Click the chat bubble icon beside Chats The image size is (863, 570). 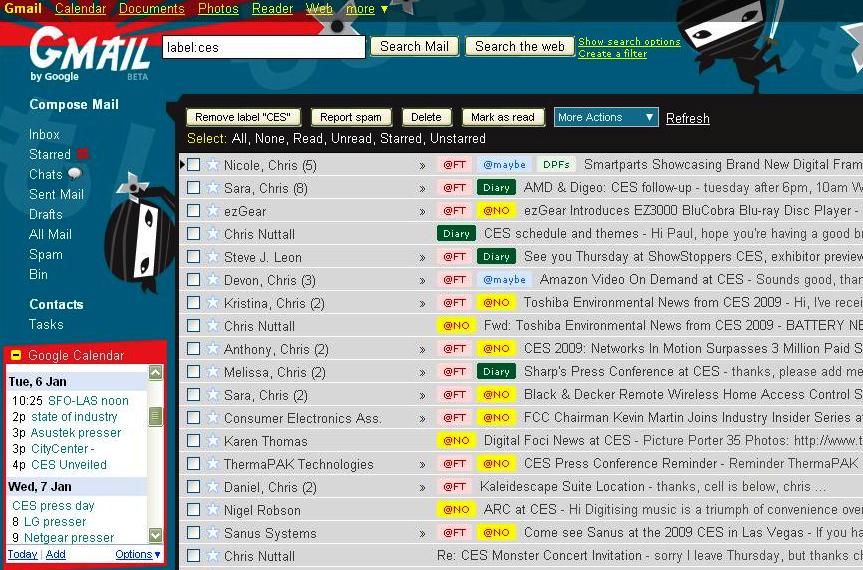point(75,174)
